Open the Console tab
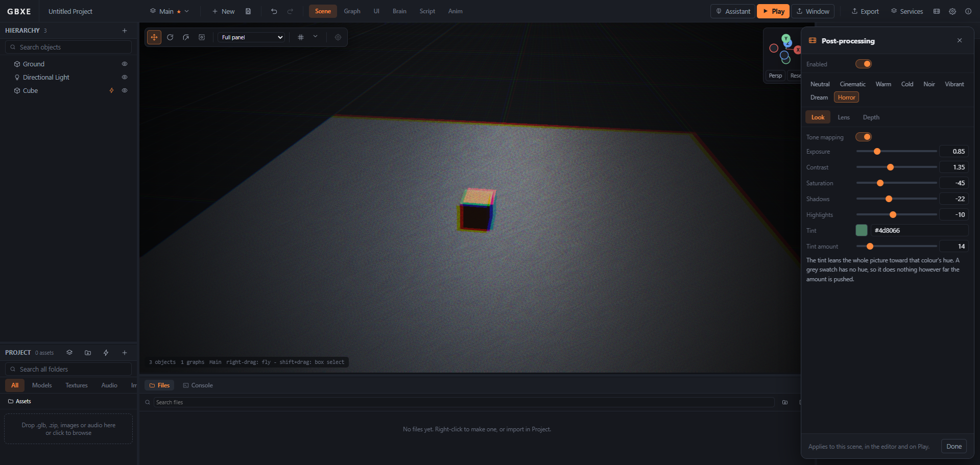 coord(198,385)
